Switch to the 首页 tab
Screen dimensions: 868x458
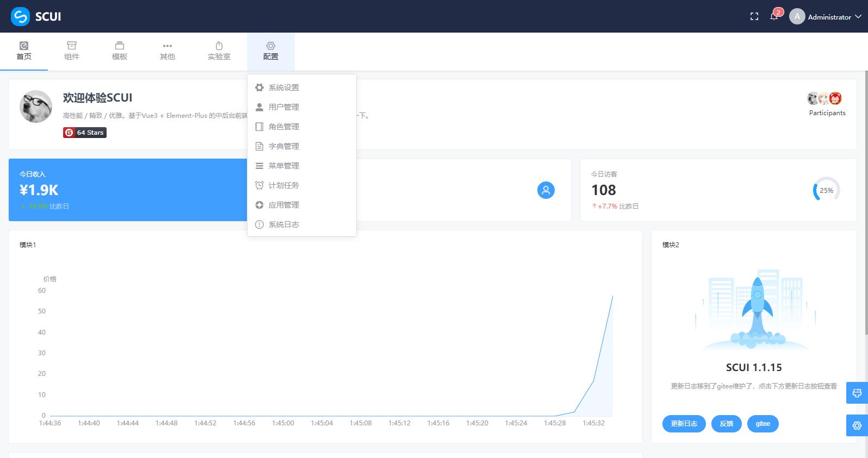(24, 51)
